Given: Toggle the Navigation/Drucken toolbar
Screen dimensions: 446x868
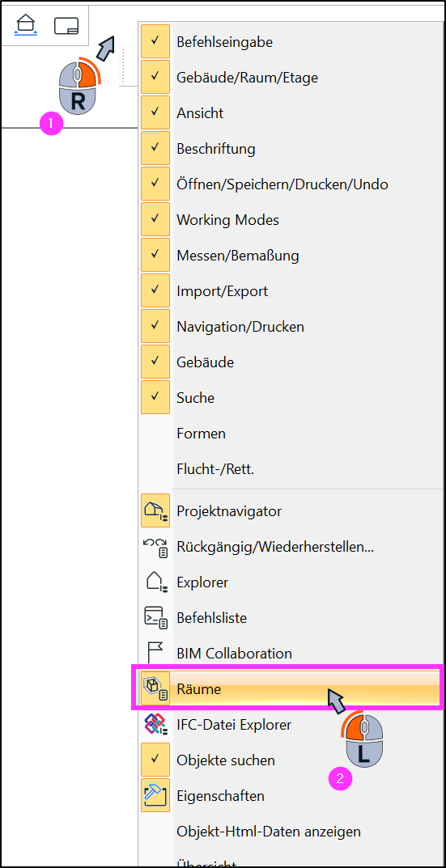Looking at the screenshot, I should coord(291,327).
